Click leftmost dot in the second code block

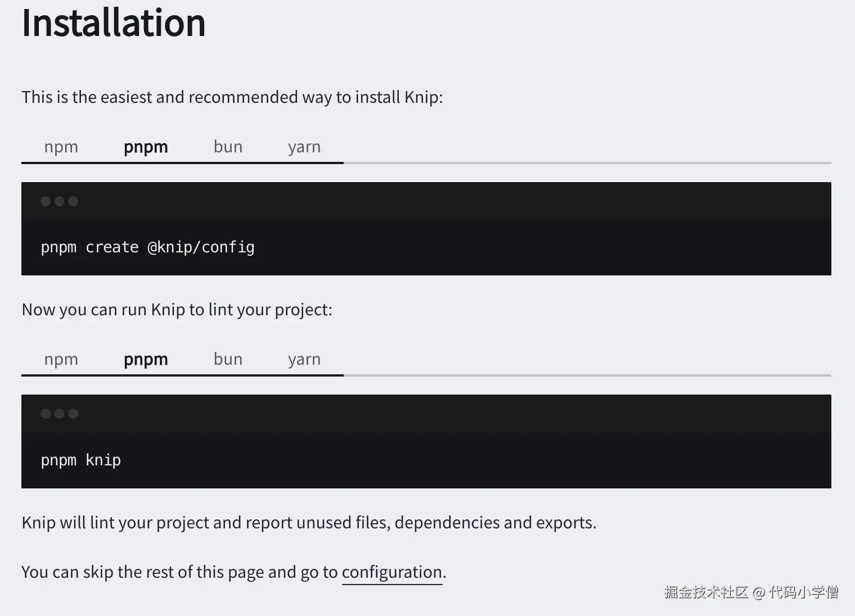pyautogui.click(x=46, y=414)
